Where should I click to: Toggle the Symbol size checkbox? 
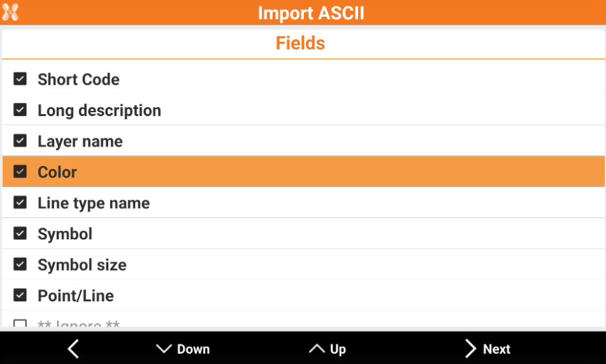coord(20,264)
